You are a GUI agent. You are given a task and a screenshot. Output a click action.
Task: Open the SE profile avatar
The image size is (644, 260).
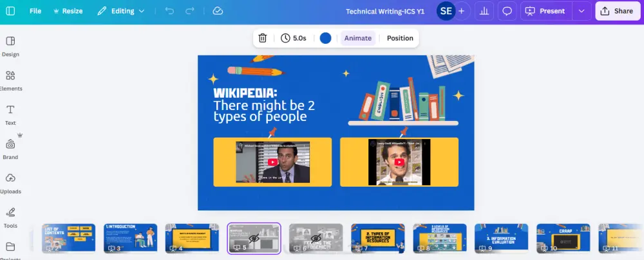[446, 11]
